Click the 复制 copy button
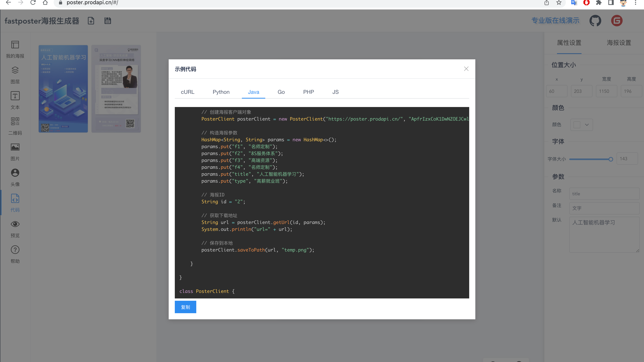644x362 pixels. [x=185, y=307]
